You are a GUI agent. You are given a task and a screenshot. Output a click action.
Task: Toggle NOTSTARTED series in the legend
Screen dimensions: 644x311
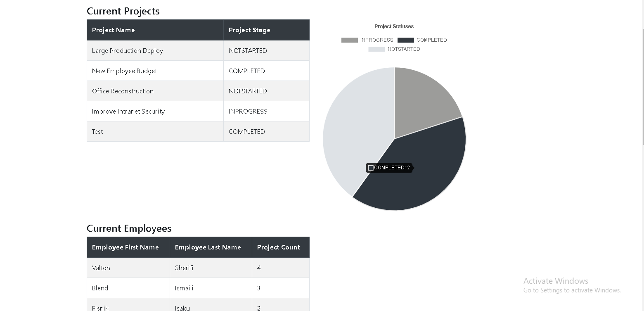[404, 49]
